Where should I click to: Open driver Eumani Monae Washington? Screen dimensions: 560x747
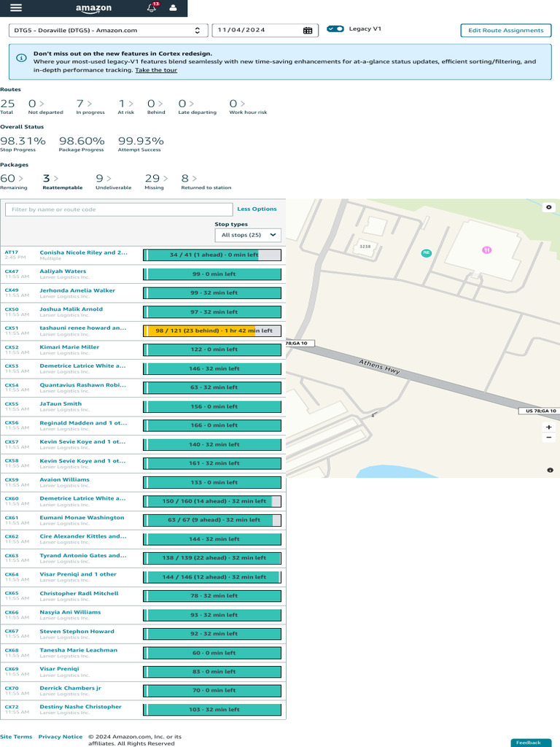pyautogui.click(x=82, y=517)
